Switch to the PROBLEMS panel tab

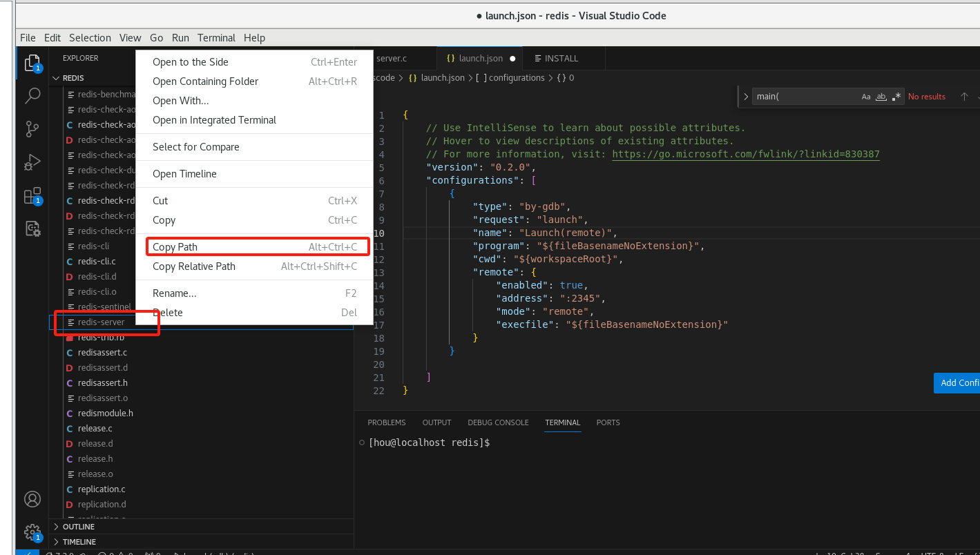tap(387, 422)
